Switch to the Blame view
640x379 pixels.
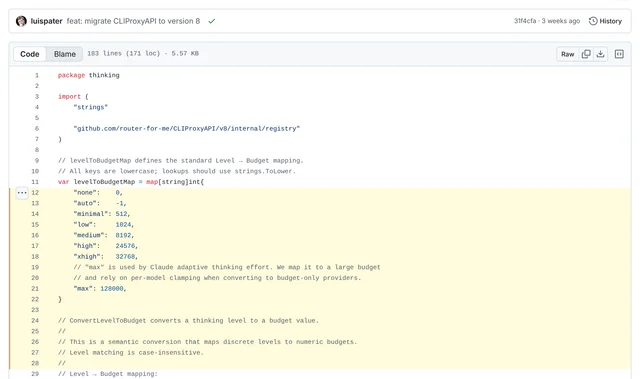[x=64, y=54]
